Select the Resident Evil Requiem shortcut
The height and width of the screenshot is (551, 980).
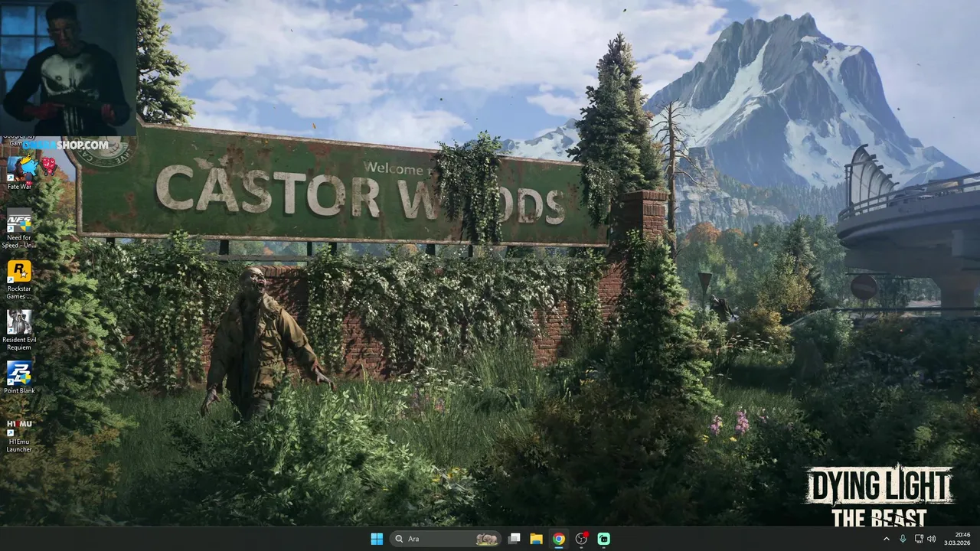coord(19,331)
